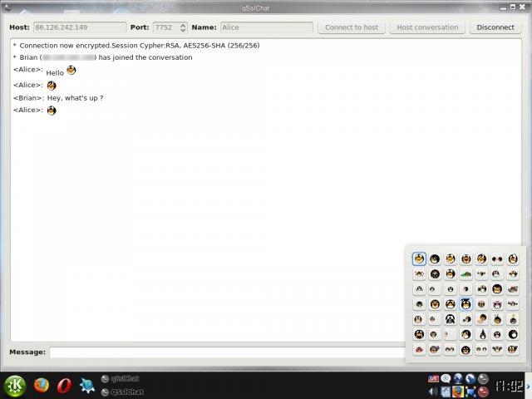Open the KDE application launcher menu
Screen dimensions: 532x399
[15, 385]
